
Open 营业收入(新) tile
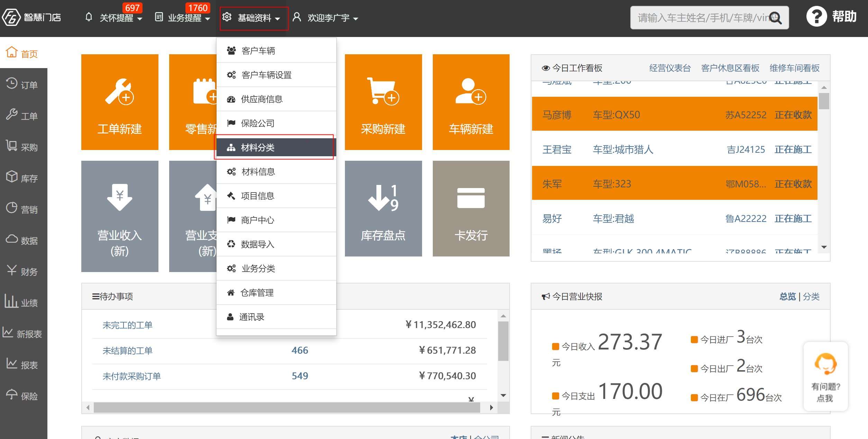point(120,216)
